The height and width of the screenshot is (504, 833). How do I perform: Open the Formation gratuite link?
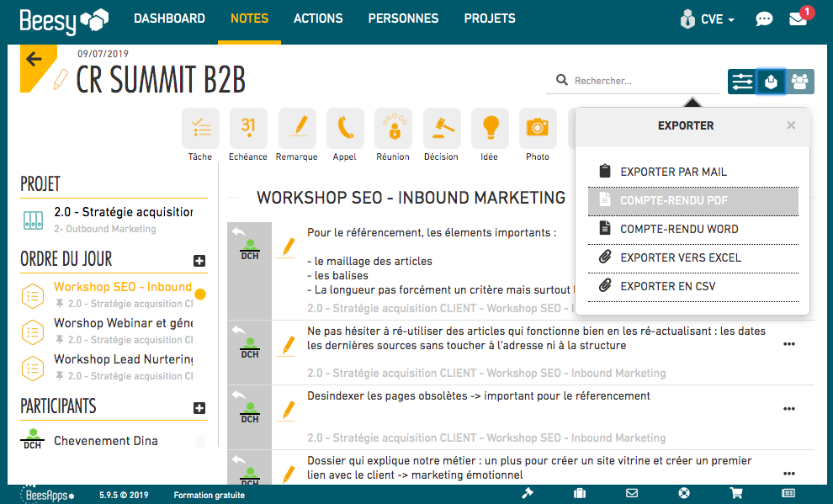point(209,495)
